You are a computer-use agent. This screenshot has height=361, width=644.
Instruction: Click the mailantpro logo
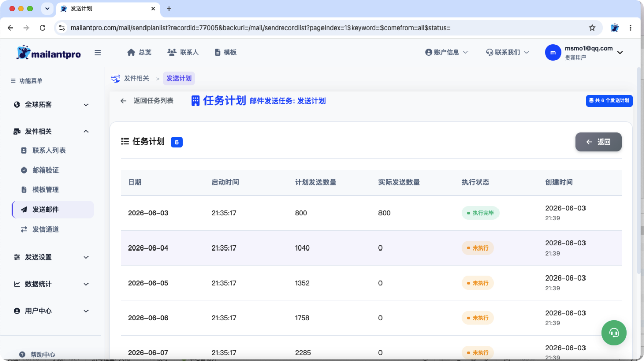[x=49, y=52]
